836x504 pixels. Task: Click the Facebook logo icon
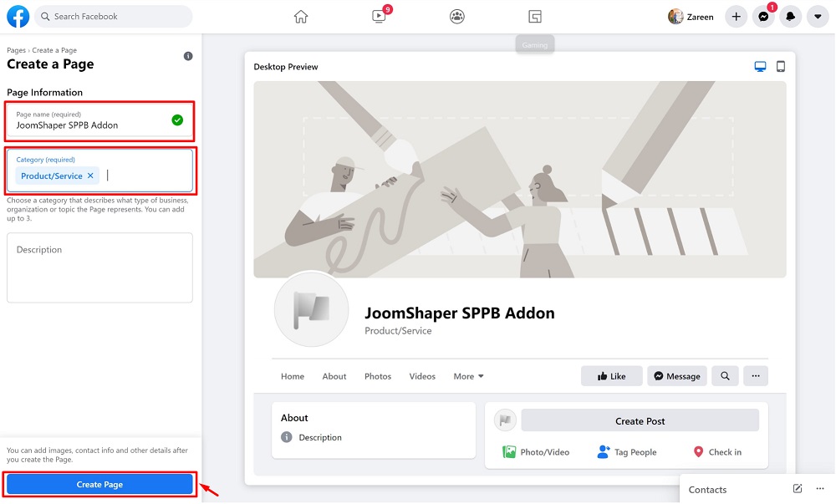point(18,17)
